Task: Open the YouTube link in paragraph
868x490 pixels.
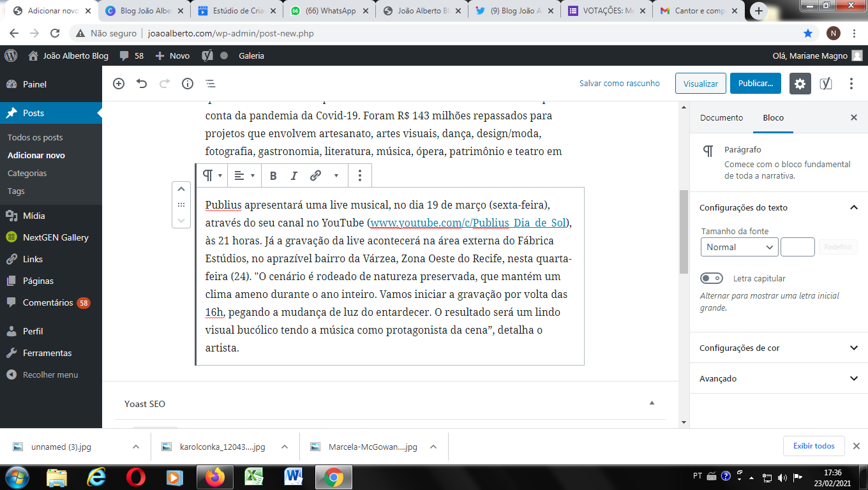Action: [x=468, y=223]
